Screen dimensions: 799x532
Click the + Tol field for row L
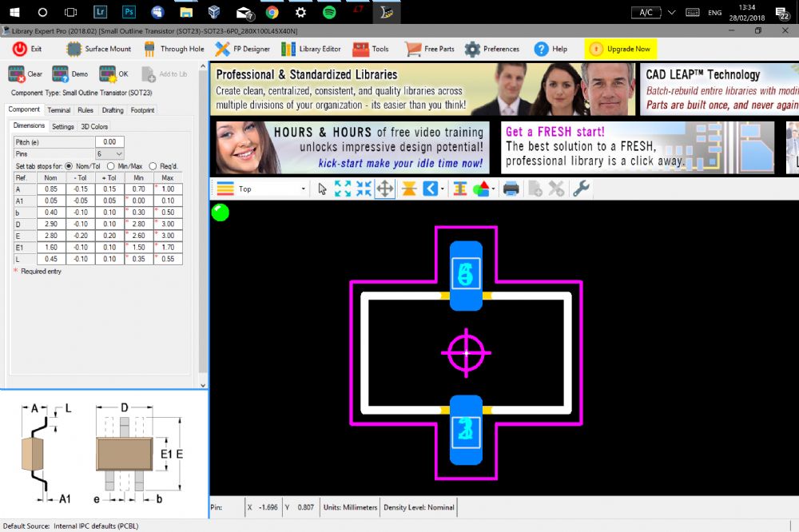tap(109, 259)
